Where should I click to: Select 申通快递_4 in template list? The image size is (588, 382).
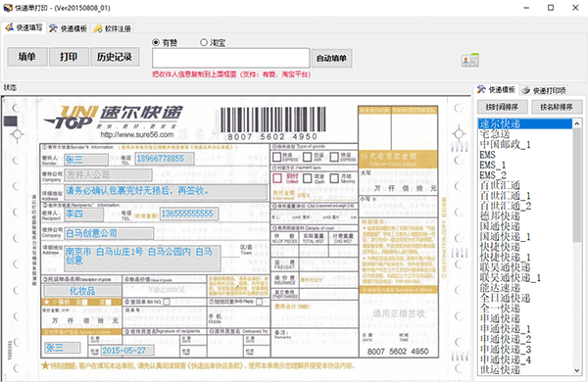(x=525, y=359)
